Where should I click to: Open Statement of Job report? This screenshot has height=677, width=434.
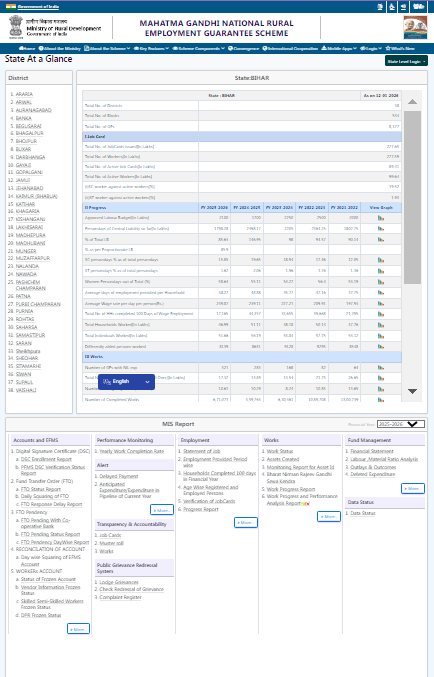pyautogui.click(x=202, y=451)
